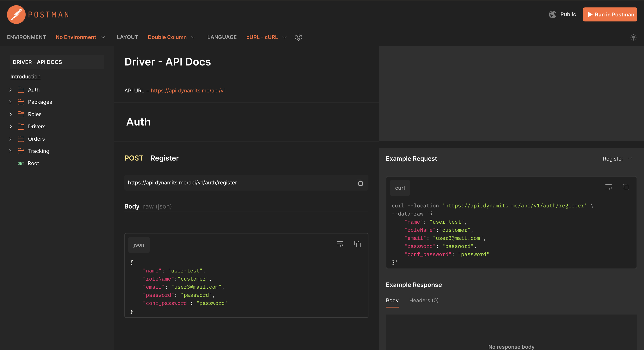Toggle word wrap in curl example
Screen dimensions: 644x350
(x=608, y=187)
